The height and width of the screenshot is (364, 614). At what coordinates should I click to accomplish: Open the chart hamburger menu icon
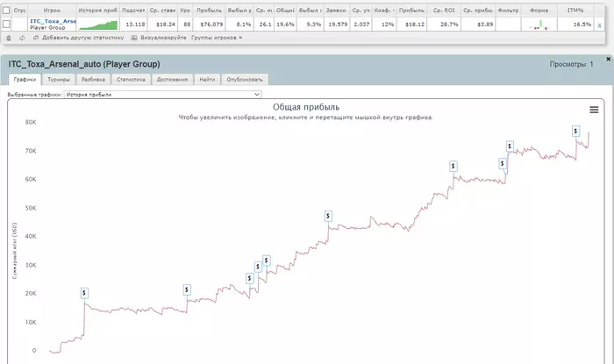(594, 110)
